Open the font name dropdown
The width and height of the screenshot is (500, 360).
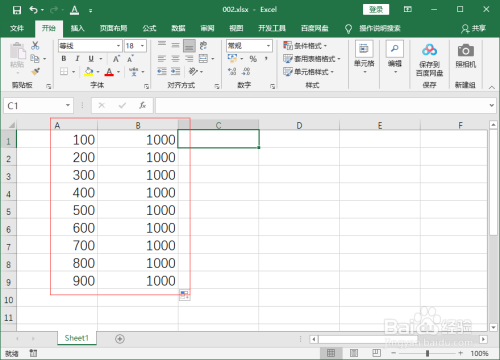(118, 46)
